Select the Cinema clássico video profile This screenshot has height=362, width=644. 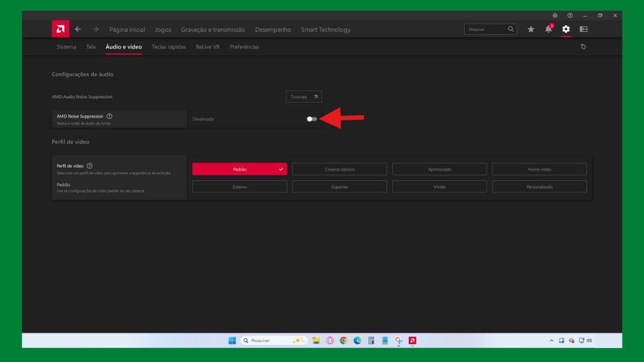[x=339, y=168]
